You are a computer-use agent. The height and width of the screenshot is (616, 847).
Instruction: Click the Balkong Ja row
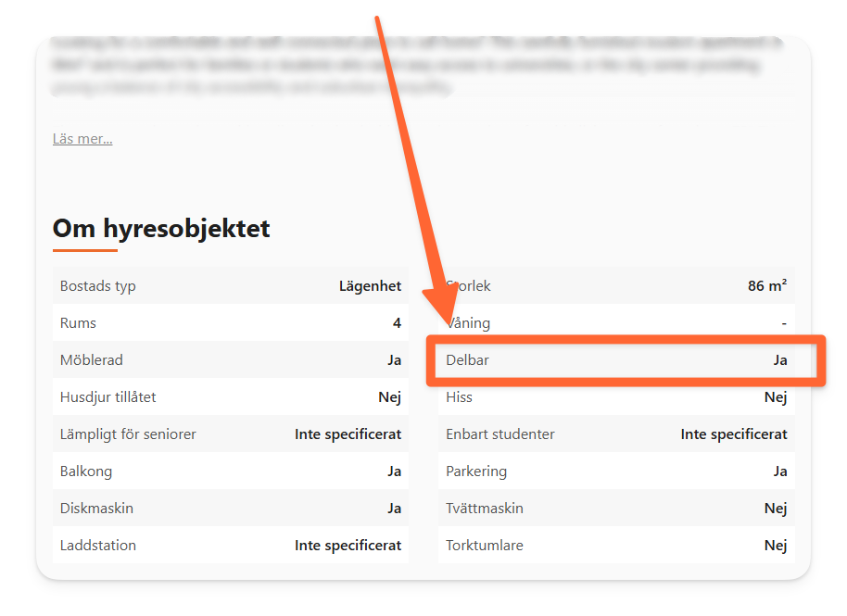[x=231, y=471]
